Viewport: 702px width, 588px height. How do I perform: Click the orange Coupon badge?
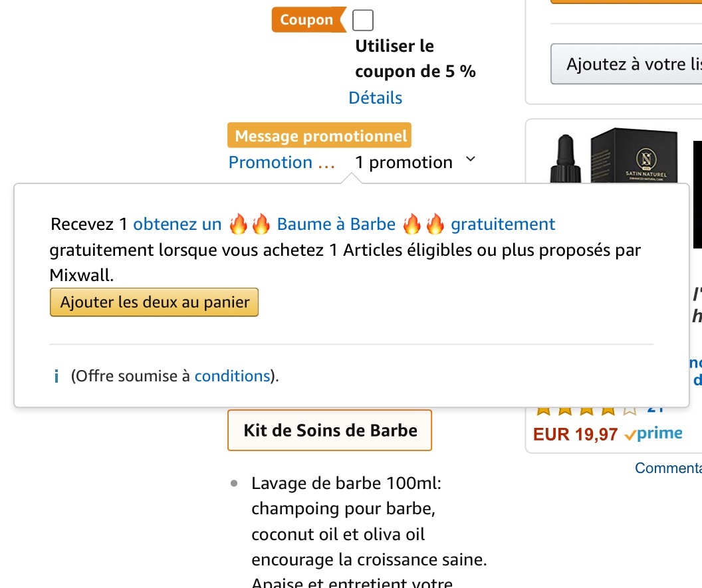[307, 20]
